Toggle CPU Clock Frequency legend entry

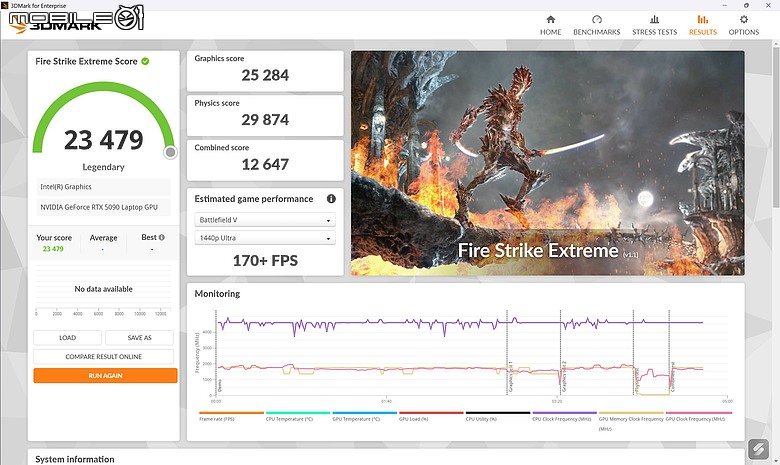click(x=564, y=416)
